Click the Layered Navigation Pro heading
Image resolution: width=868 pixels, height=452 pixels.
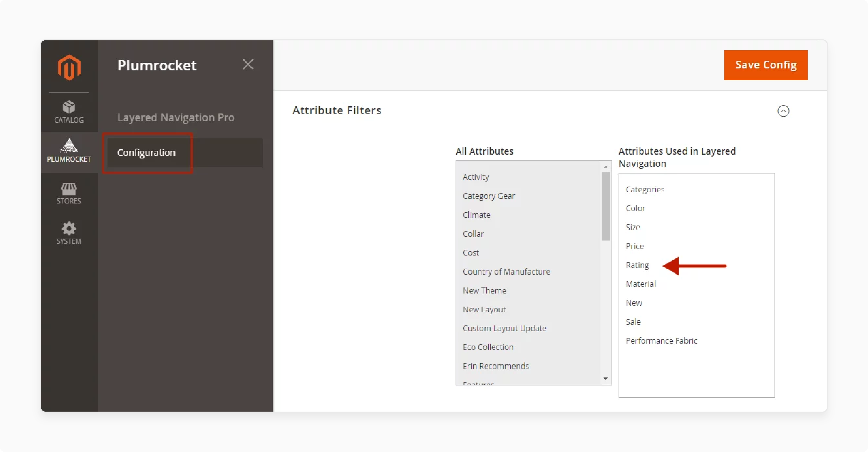coord(176,117)
